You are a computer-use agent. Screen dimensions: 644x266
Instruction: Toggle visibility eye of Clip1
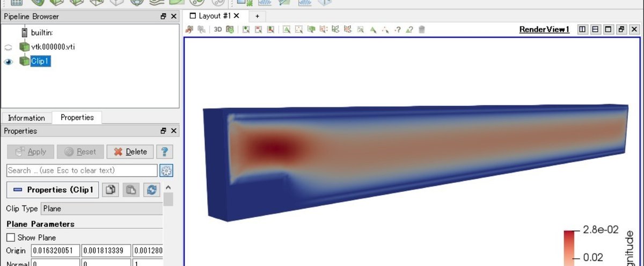click(x=8, y=62)
